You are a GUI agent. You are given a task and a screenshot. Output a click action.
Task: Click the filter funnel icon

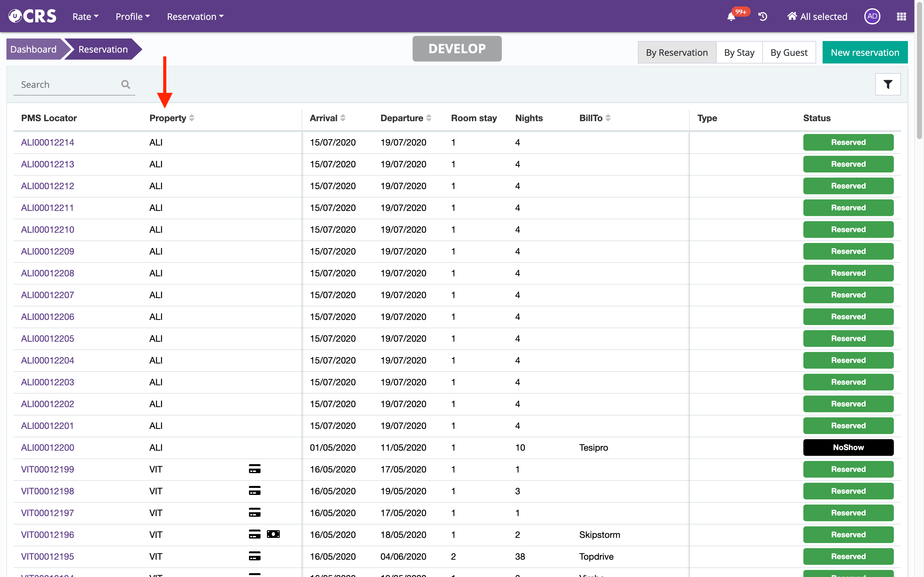[888, 84]
